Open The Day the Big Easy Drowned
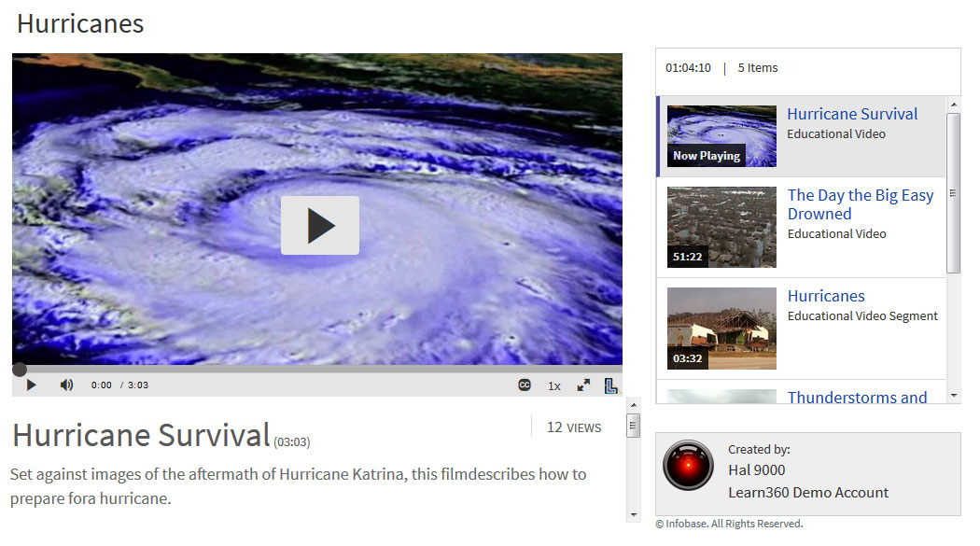 click(860, 204)
